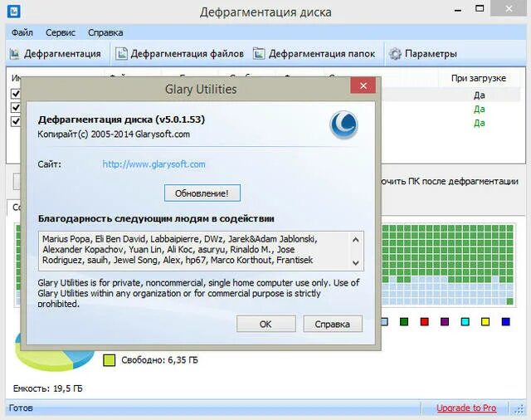The image size is (531, 420).
Task: Click the Дефрагментация диска version heading
Action: pyautogui.click(x=122, y=120)
